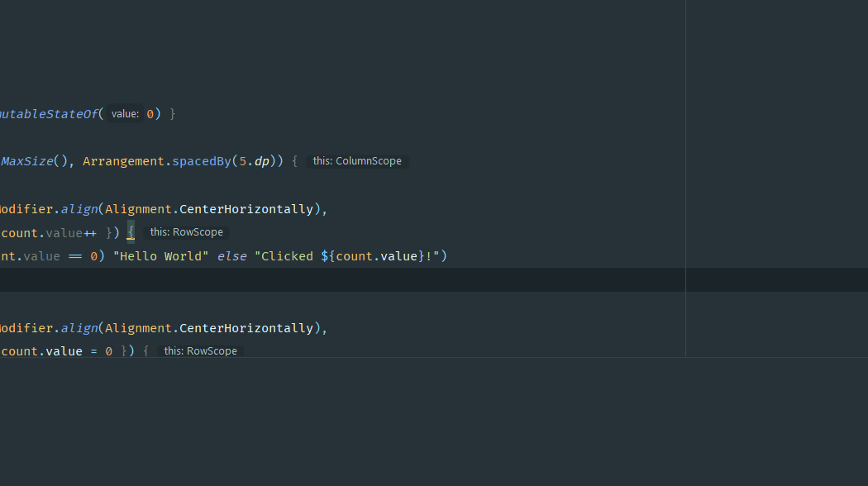
Task: Select the MaxSize() call on the Arrangement line
Action: click(33, 161)
